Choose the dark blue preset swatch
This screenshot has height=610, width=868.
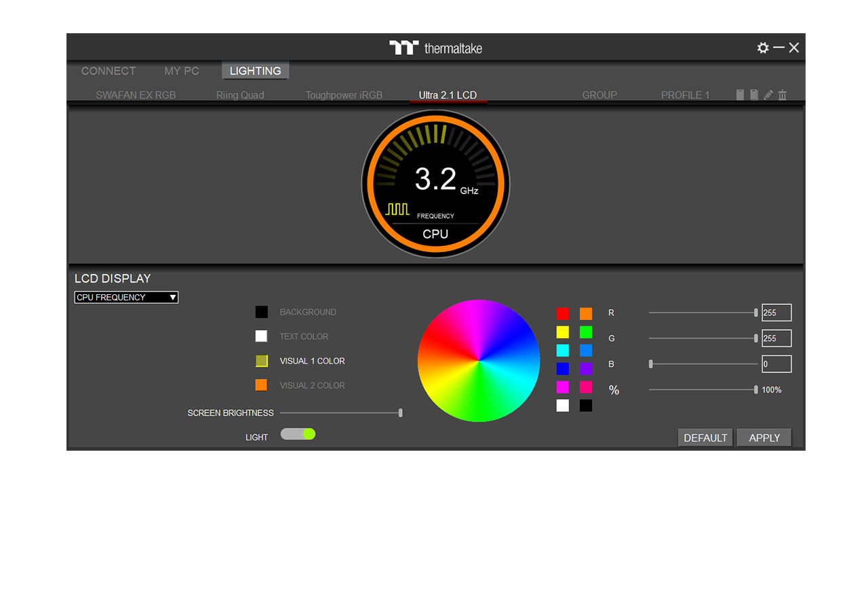[563, 369]
